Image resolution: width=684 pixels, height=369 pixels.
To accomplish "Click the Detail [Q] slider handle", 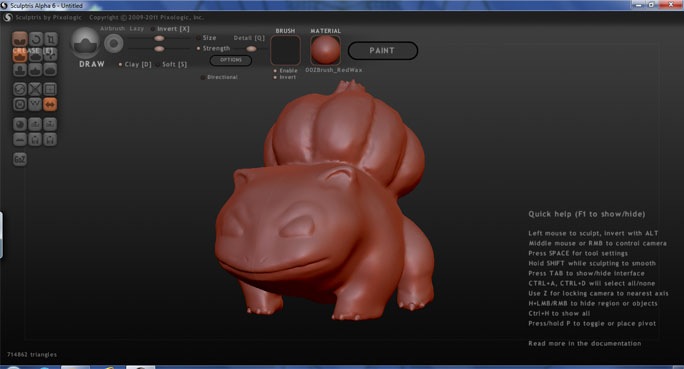I will 251,49.
